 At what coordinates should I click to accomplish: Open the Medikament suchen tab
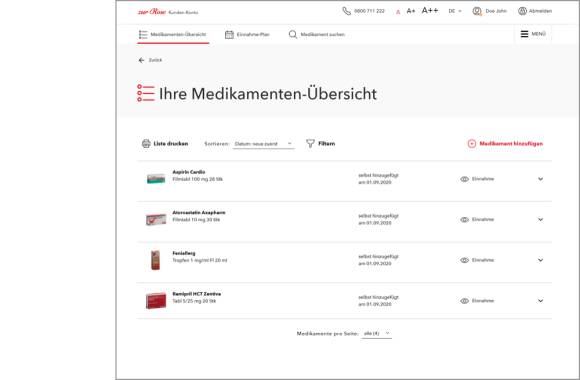[317, 34]
